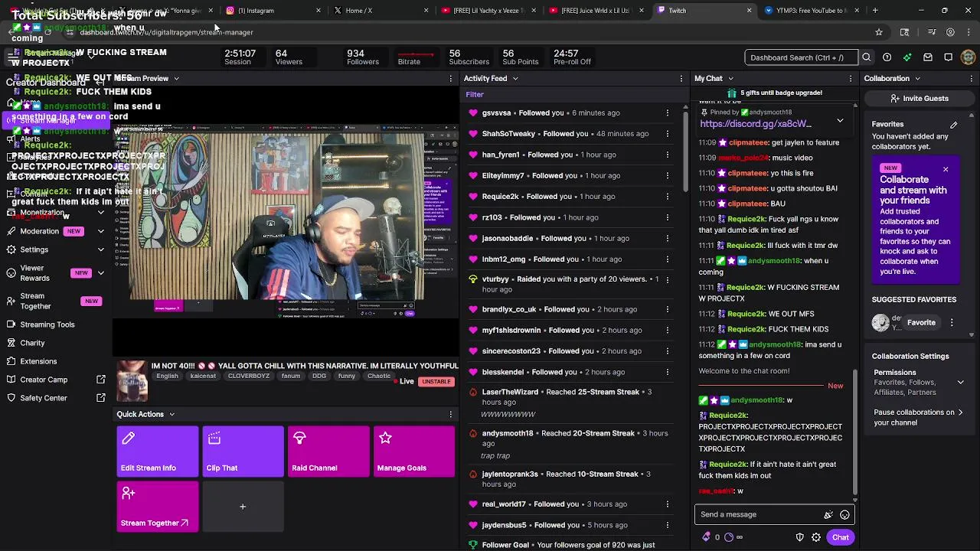Screen dimensions: 980x551
Task: Open the Filter link in Activity Feed
Action: pos(475,95)
